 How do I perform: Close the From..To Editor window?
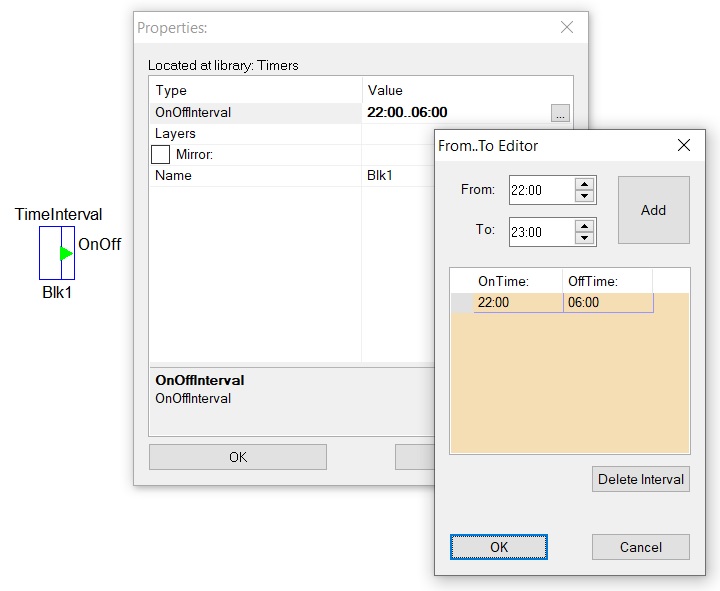pos(684,146)
